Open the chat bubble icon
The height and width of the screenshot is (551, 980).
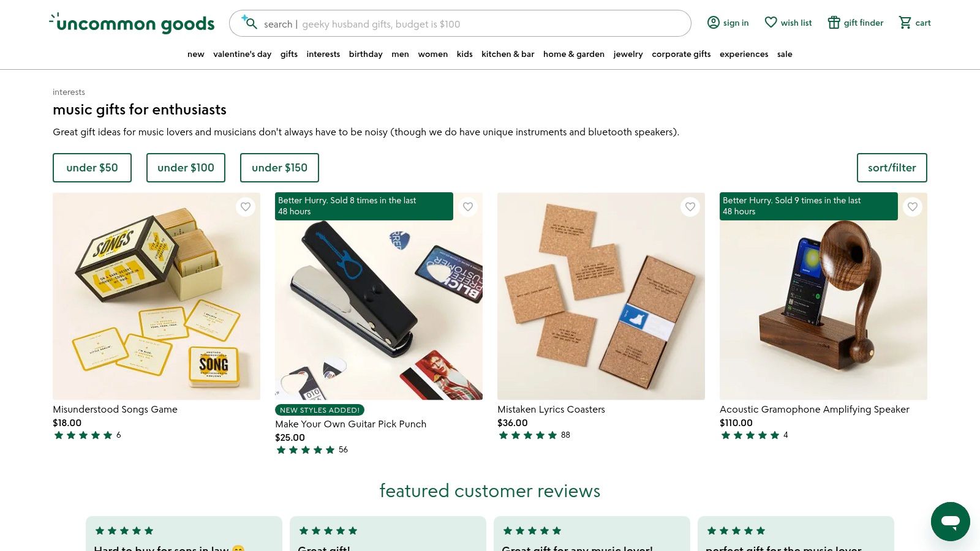(x=950, y=522)
